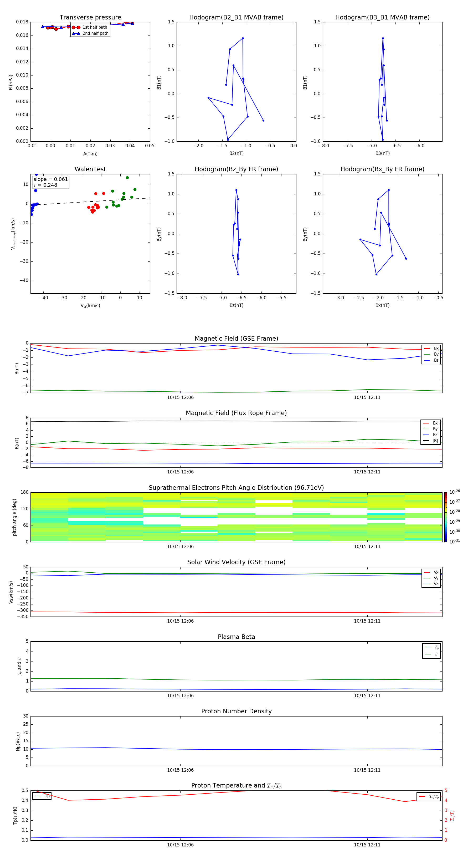Click the Suprathermal Electrons Pitch Angle Distribution title
473x868 pixels.
point(236,488)
